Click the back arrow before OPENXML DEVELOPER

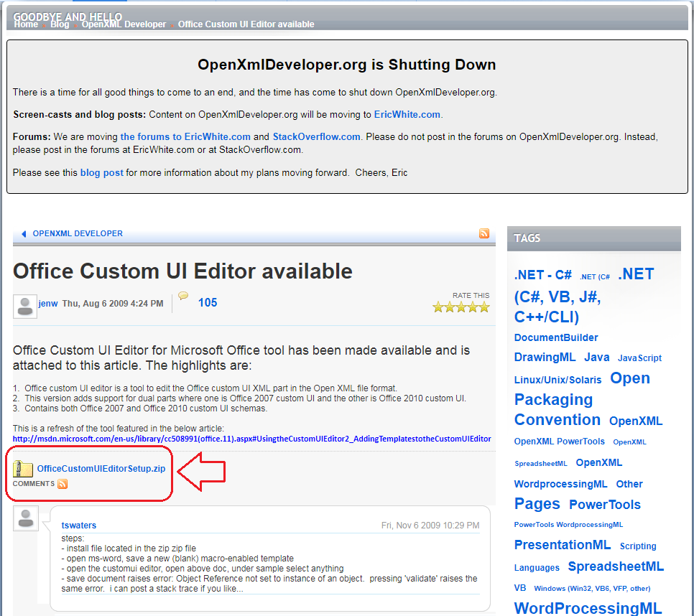(x=24, y=233)
